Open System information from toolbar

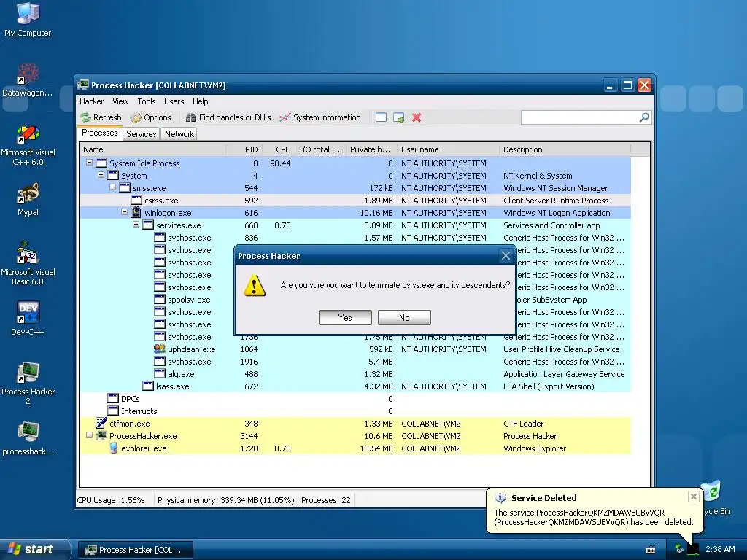pos(320,117)
